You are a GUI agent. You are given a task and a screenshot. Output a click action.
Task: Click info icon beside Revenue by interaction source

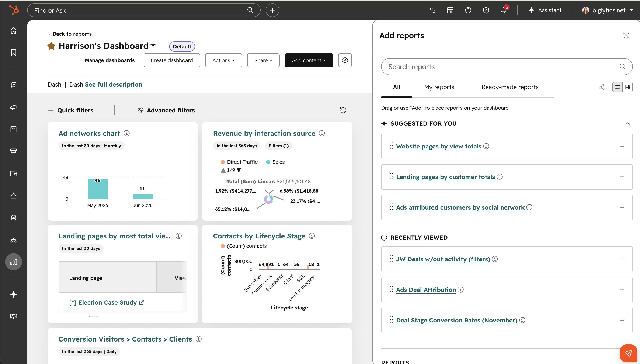(322, 133)
